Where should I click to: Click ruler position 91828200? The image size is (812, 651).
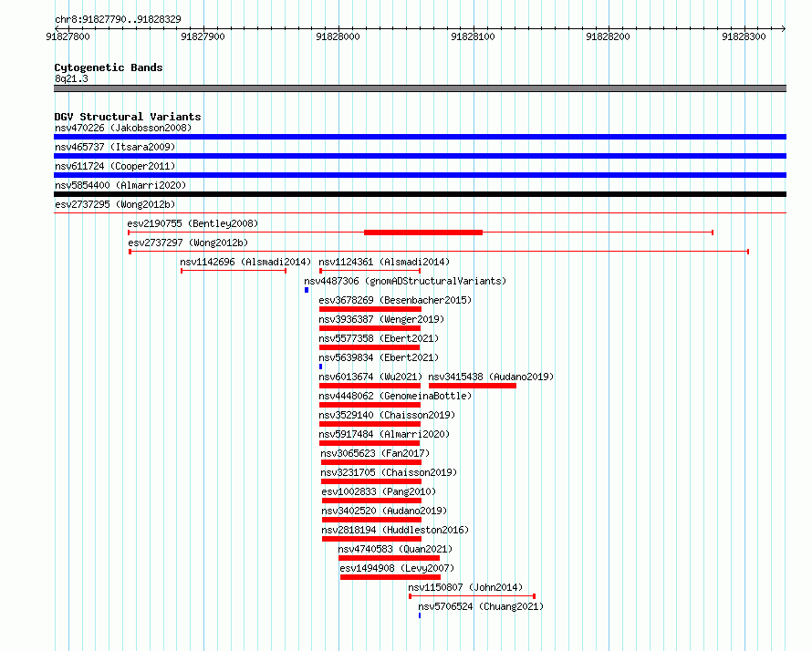pos(608,36)
